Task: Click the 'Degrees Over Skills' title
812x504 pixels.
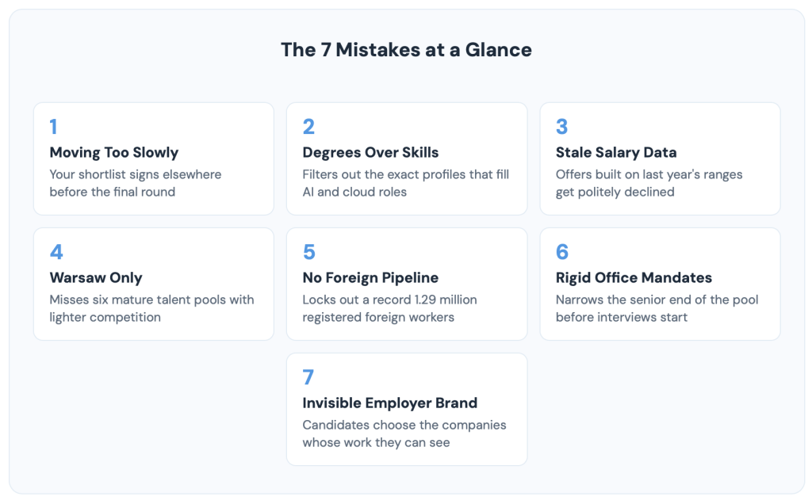Action: [371, 153]
